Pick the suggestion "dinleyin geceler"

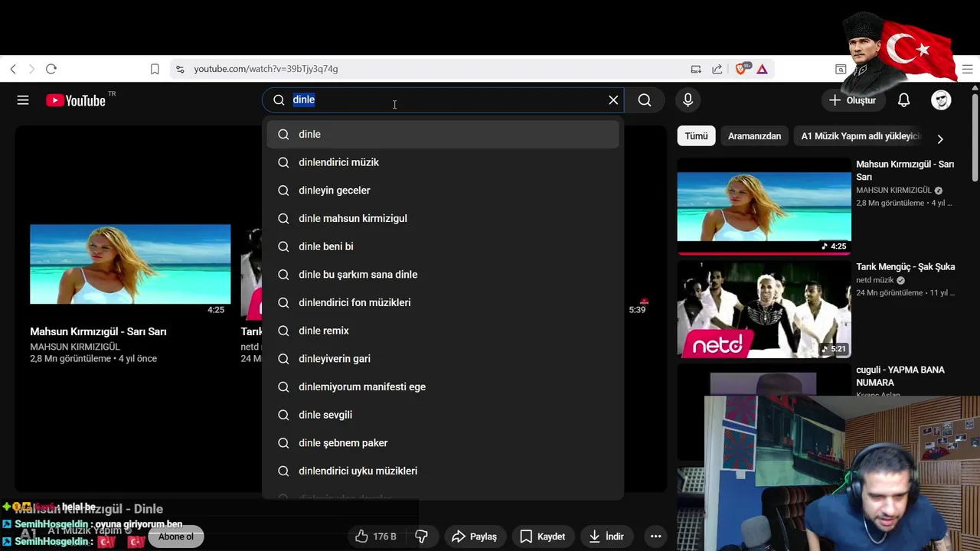point(443,191)
